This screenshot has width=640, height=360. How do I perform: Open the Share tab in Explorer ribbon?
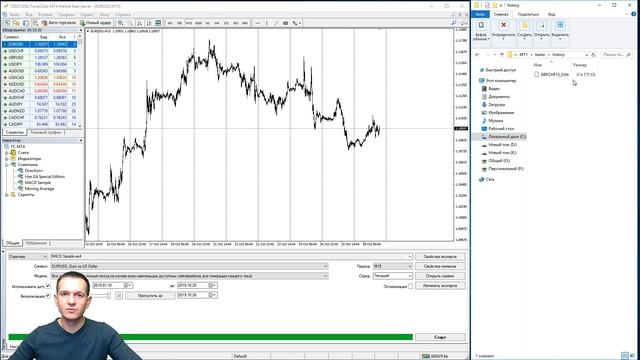click(528, 15)
